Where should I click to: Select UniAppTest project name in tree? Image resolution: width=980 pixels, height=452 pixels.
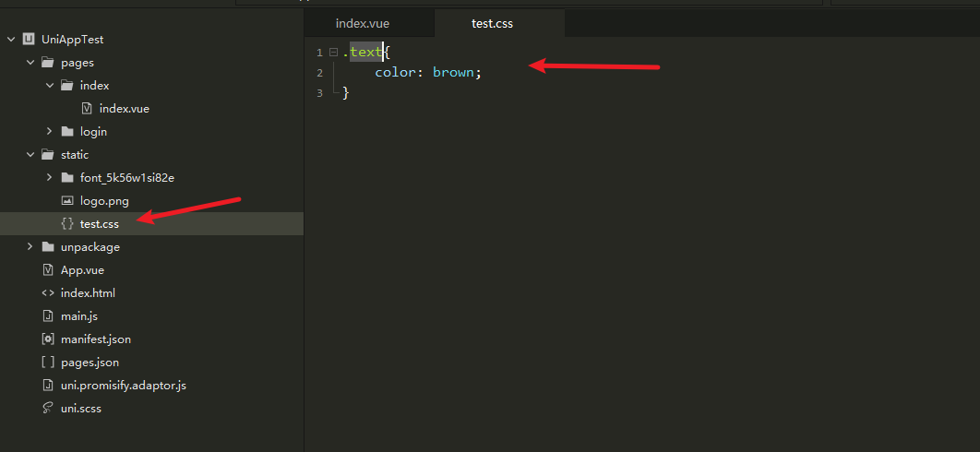click(73, 40)
